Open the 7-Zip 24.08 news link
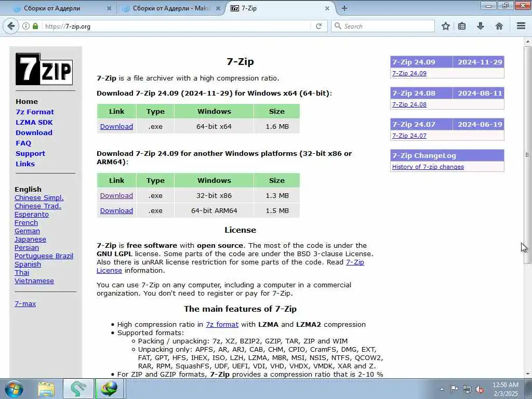 pyautogui.click(x=409, y=104)
